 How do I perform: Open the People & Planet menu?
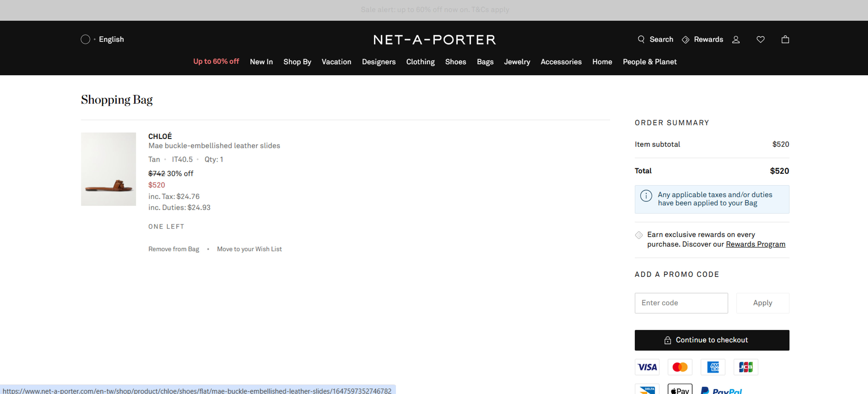[650, 62]
